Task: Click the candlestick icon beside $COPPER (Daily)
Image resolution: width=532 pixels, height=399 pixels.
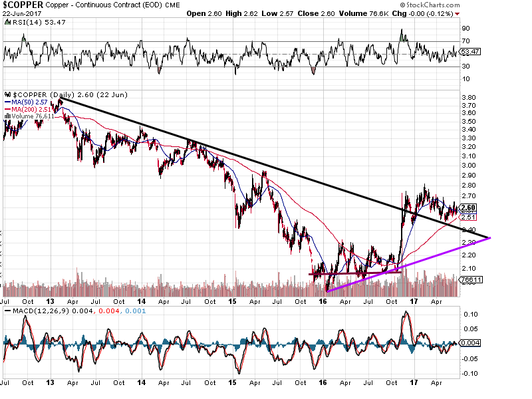Action: click(x=7, y=94)
